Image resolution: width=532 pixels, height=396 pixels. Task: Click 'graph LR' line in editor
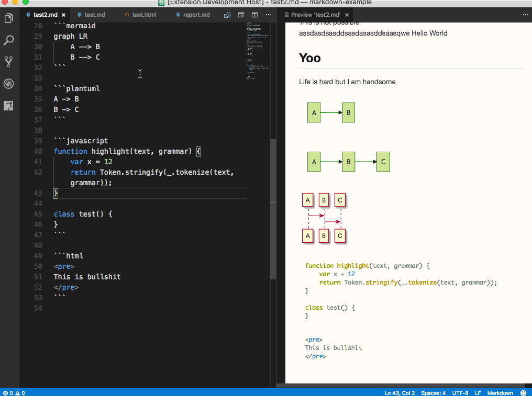71,36
